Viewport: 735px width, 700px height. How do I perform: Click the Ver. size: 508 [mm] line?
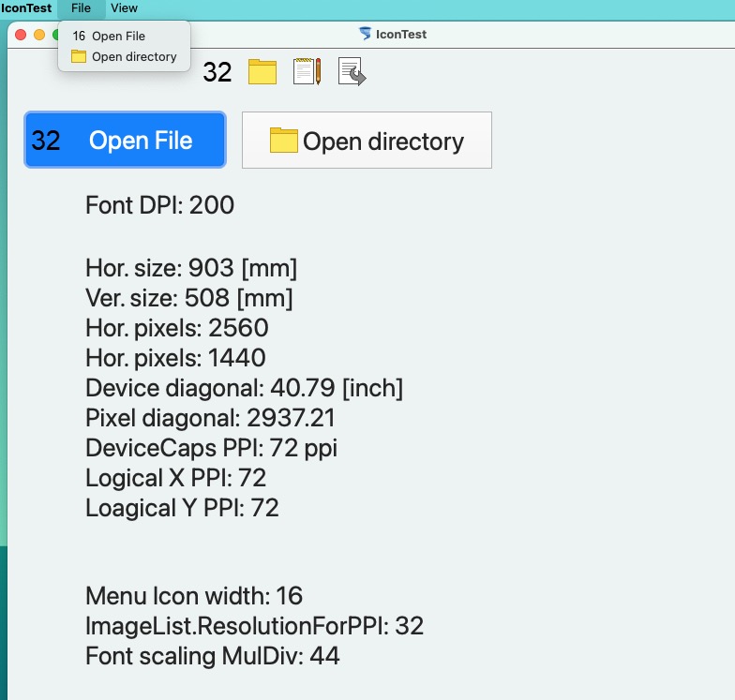189,298
